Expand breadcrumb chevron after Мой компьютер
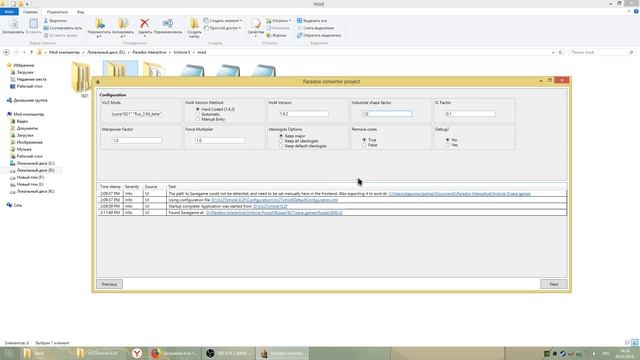 point(83,52)
